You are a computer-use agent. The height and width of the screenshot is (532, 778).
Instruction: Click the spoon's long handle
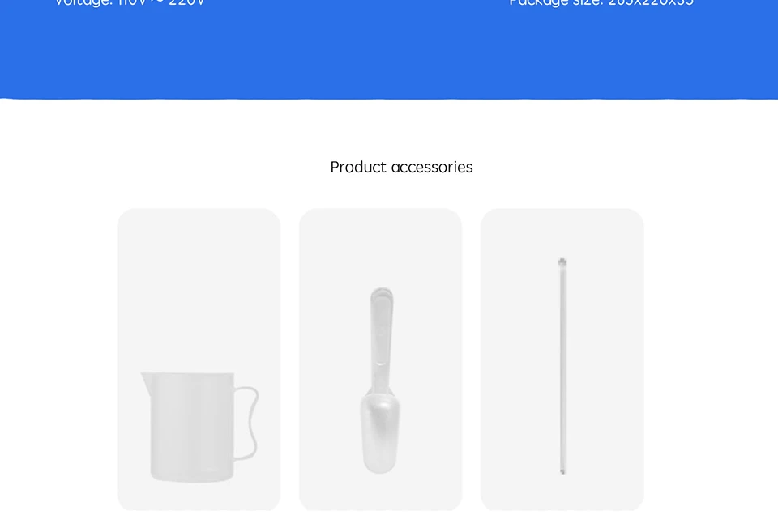[381, 337]
